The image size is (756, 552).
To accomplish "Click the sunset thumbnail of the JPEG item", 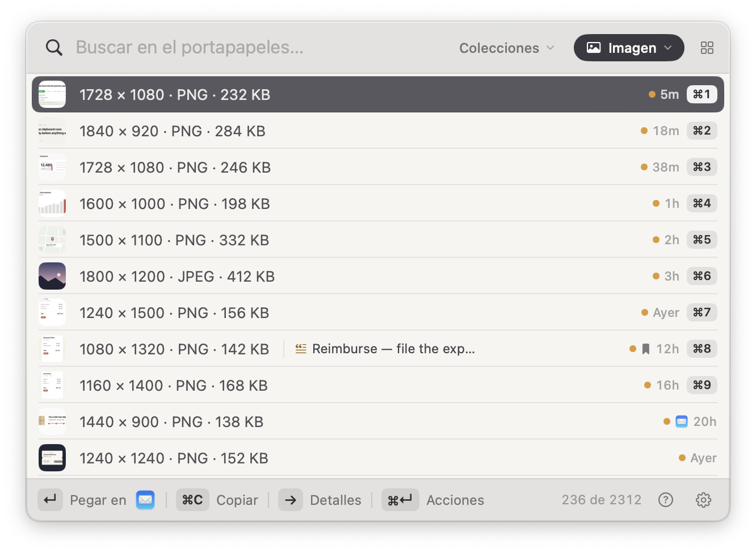I will tap(52, 276).
